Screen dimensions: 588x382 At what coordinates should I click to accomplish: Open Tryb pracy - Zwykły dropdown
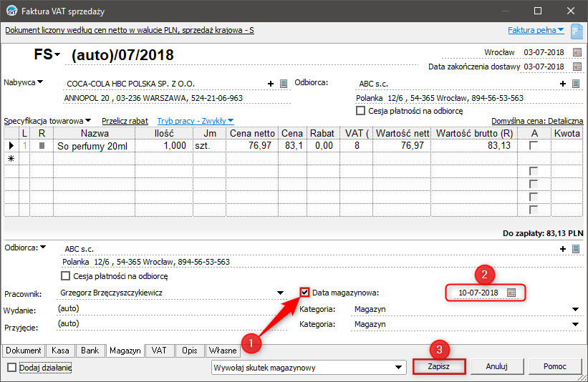point(231,121)
